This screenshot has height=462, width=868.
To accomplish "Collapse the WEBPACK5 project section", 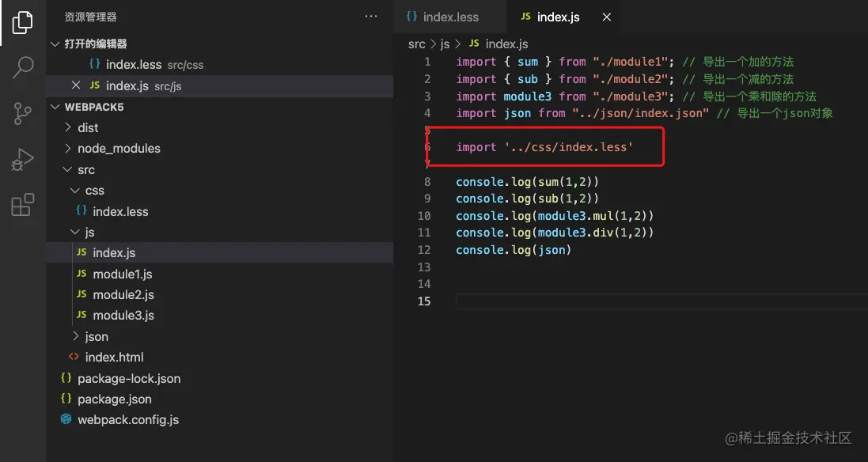I will pyautogui.click(x=55, y=107).
